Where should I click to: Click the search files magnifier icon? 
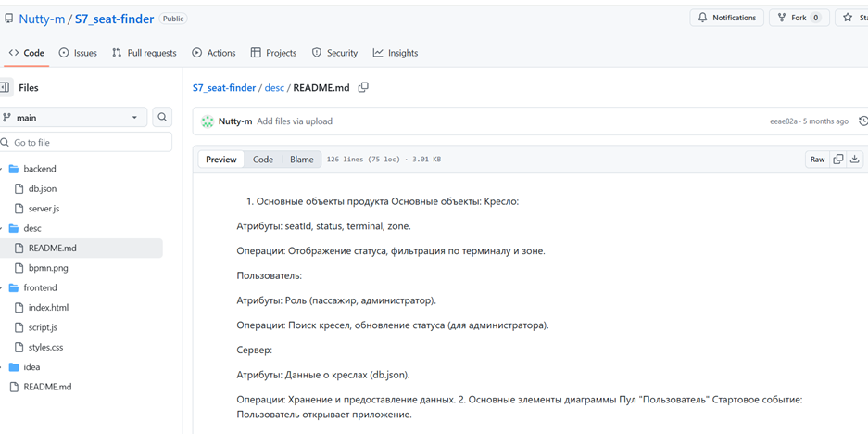click(x=162, y=118)
